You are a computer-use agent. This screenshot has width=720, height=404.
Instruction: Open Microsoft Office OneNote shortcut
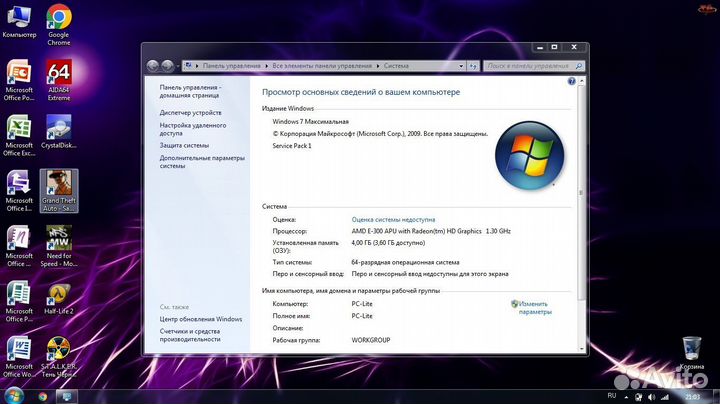coord(19,247)
